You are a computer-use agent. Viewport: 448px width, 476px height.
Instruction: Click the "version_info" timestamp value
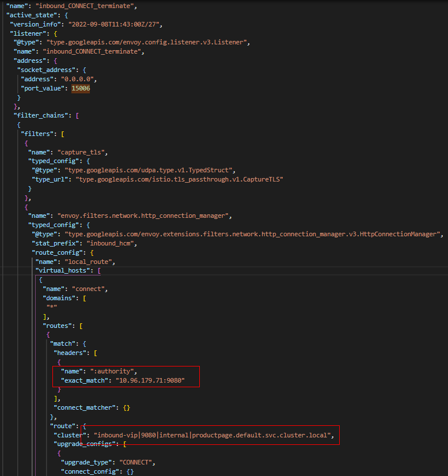(115, 24)
